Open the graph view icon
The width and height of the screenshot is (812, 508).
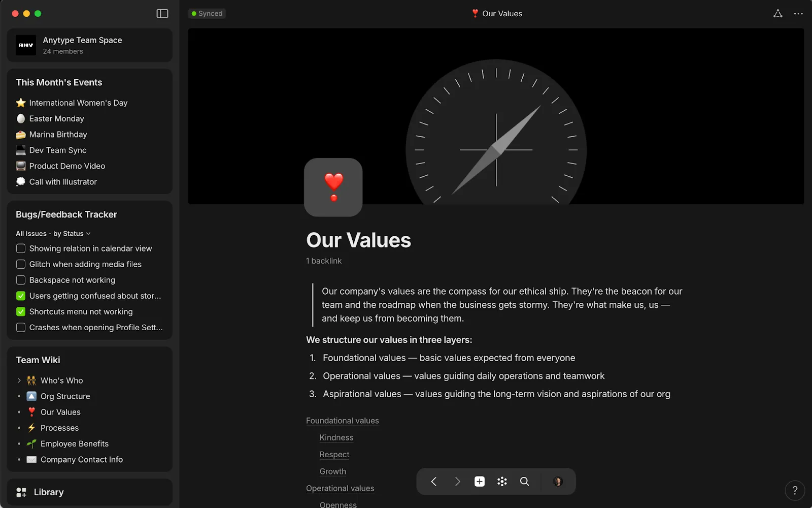[777, 14]
